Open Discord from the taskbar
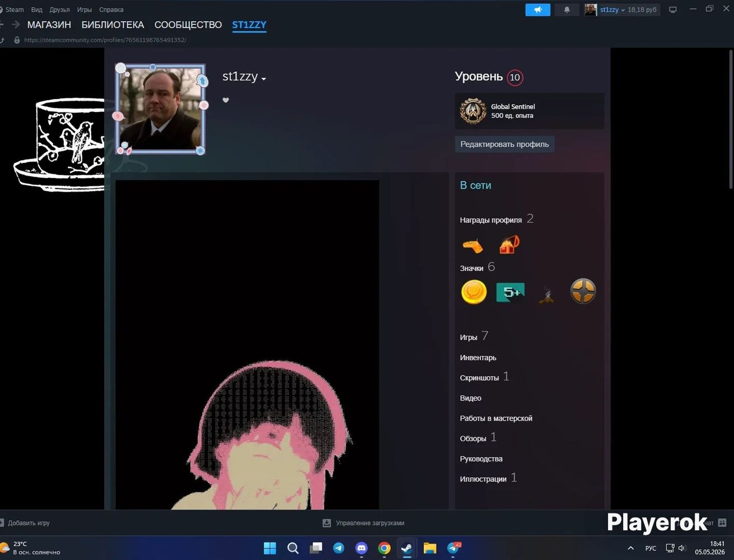Screen dimensions: 734x560 tap(362, 548)
